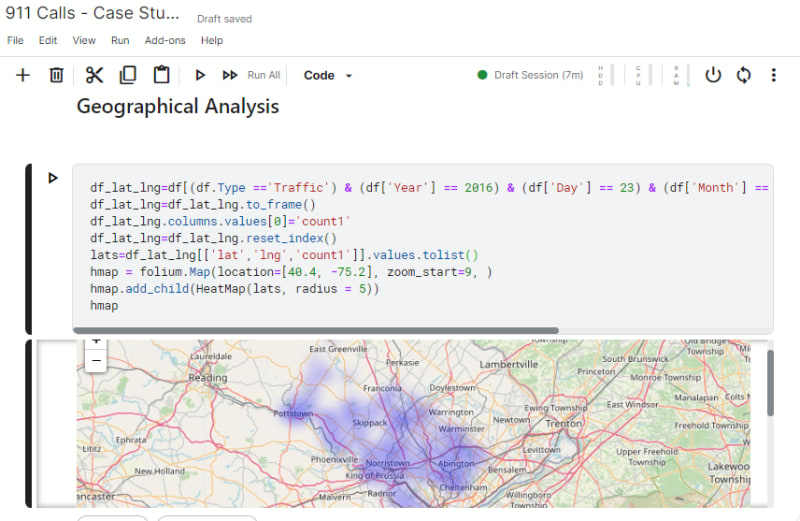Click the hmap line in the code

point(104,306)
